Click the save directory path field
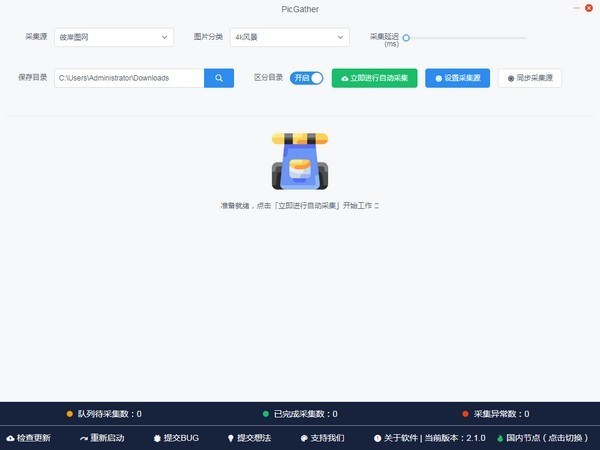The width and height of the screenshot is (600, 450). pos(129,78)
